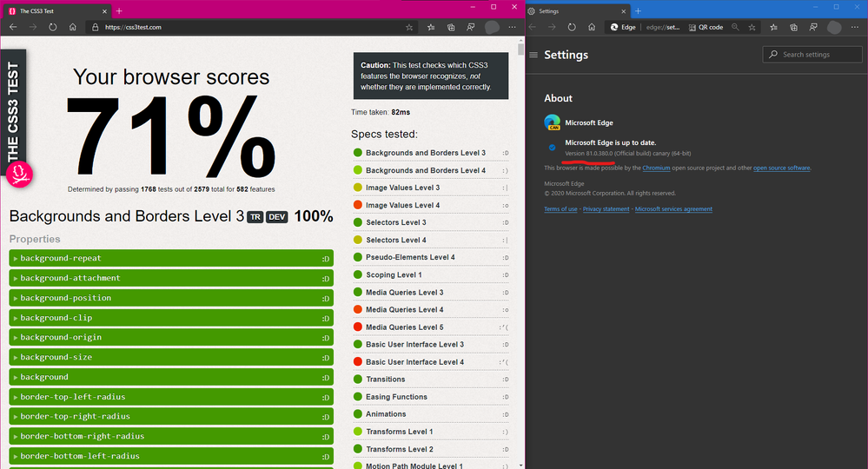Screen dimensions: 868x469
Task: Jump to Animations spec in list
Action: click(x=386, y=414)
